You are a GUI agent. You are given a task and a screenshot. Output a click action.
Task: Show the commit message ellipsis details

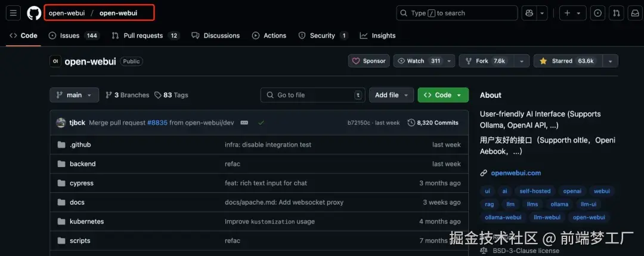point(244,123)
